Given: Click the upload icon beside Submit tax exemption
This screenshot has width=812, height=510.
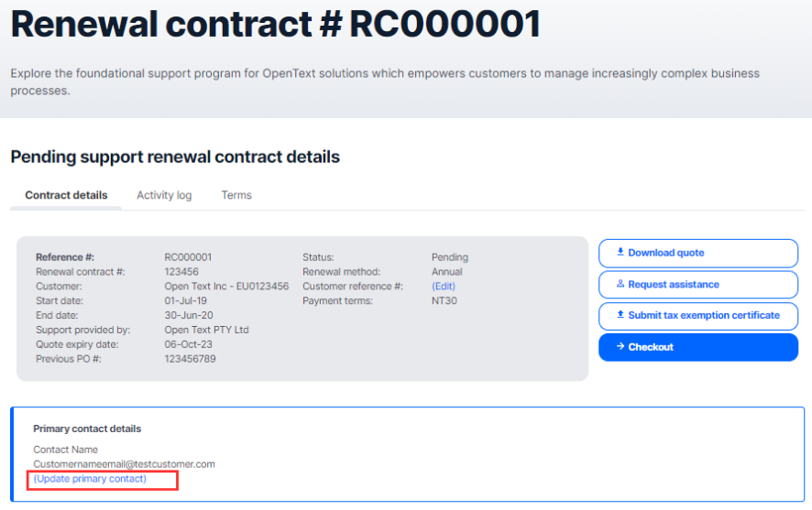Looking at the screenshot, I should coord(620,314).
